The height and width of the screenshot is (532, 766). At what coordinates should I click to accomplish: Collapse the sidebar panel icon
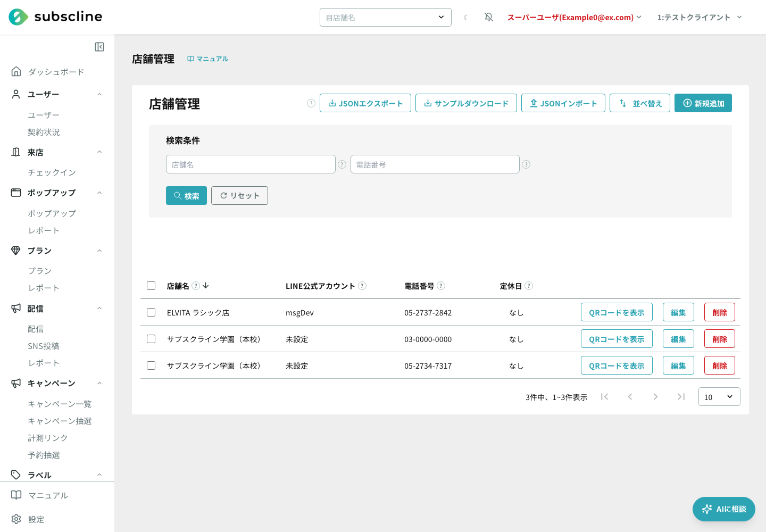(99, 47)
